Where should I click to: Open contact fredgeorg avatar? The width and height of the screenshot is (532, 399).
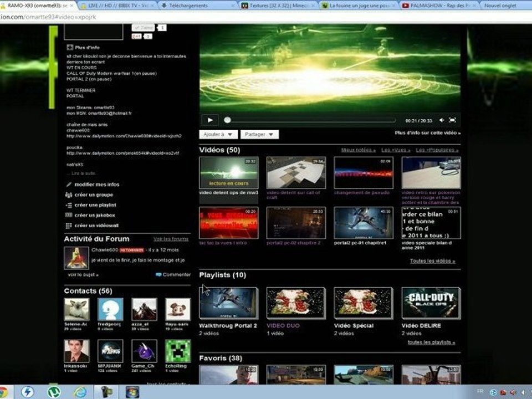[110, 309]
